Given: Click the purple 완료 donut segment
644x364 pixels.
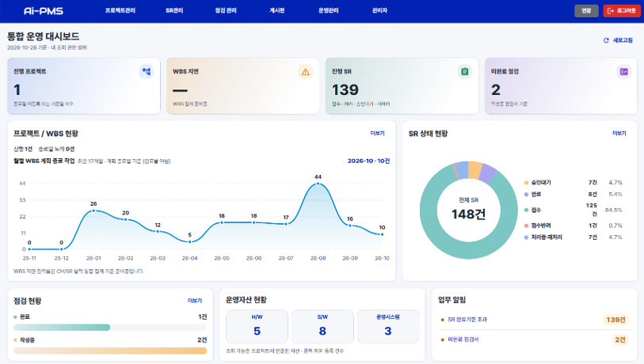Looking at the screenshot, I should [487, 173].
